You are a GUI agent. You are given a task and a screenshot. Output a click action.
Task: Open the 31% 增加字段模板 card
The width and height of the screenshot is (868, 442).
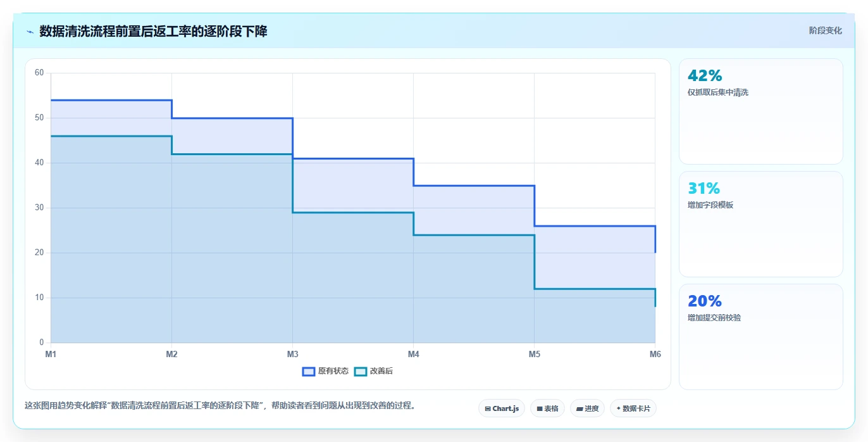pyautogui.click(x=760, y=224)
